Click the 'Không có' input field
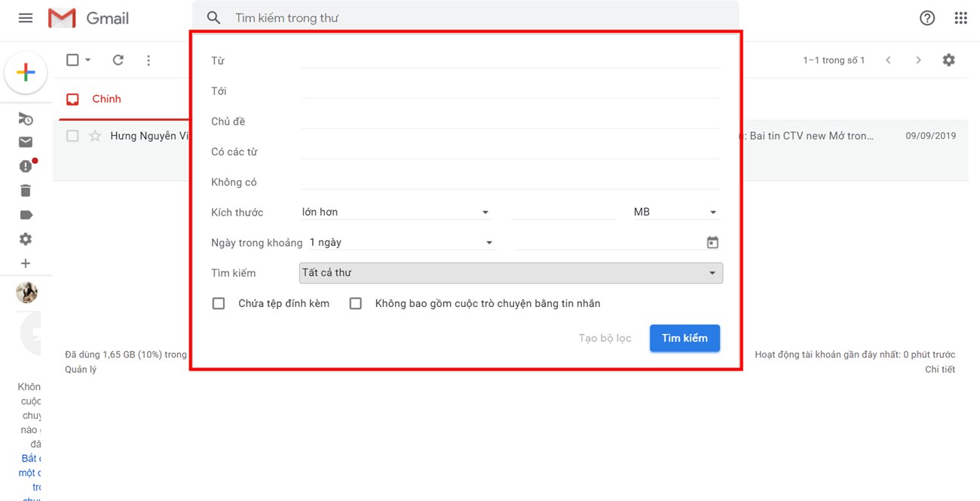This screenshot has width=980, height=501. point(510,181)
